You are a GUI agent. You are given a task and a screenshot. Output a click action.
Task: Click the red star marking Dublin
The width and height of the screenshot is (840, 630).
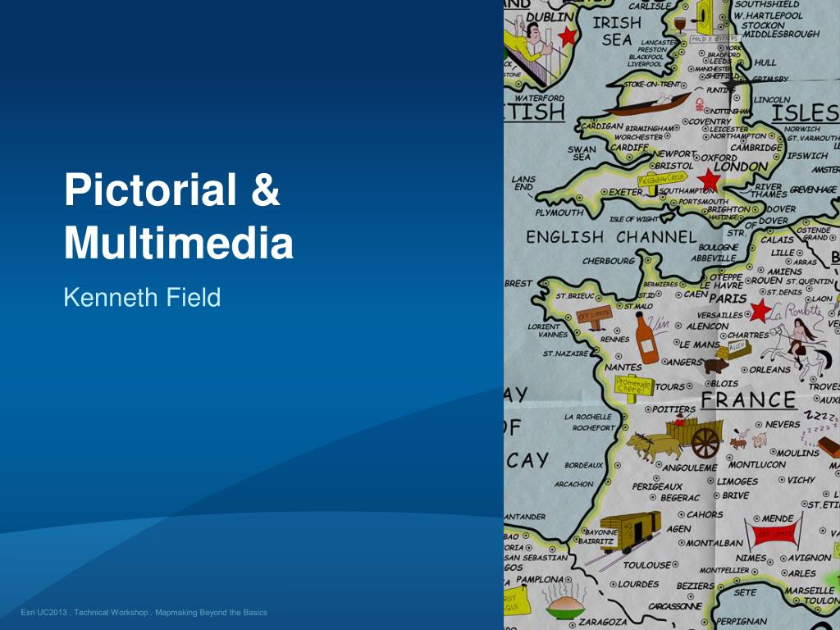(568, 36)
